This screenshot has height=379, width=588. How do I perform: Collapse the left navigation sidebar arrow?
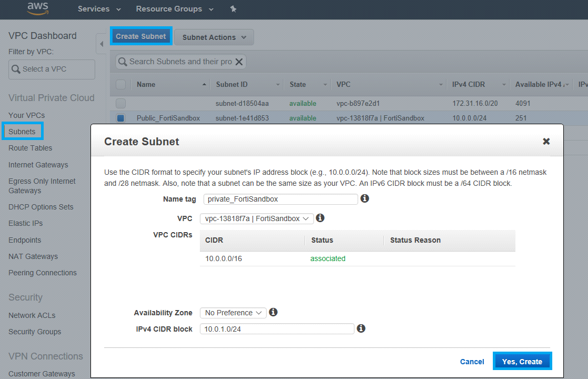(102, 44)
